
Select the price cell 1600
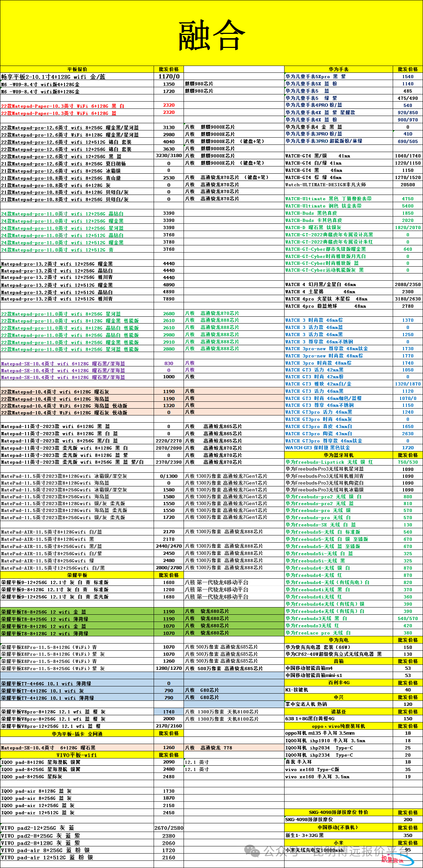coord(169,582)
